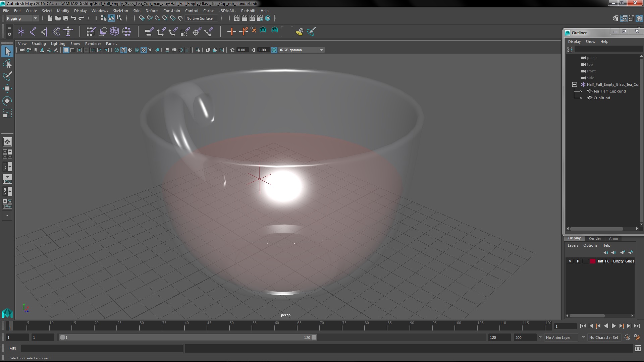The width and height of the screenshot is (644, 362).
Task: Click the Outliner horizontal scrollbar
Action: [x=596, y=229]
